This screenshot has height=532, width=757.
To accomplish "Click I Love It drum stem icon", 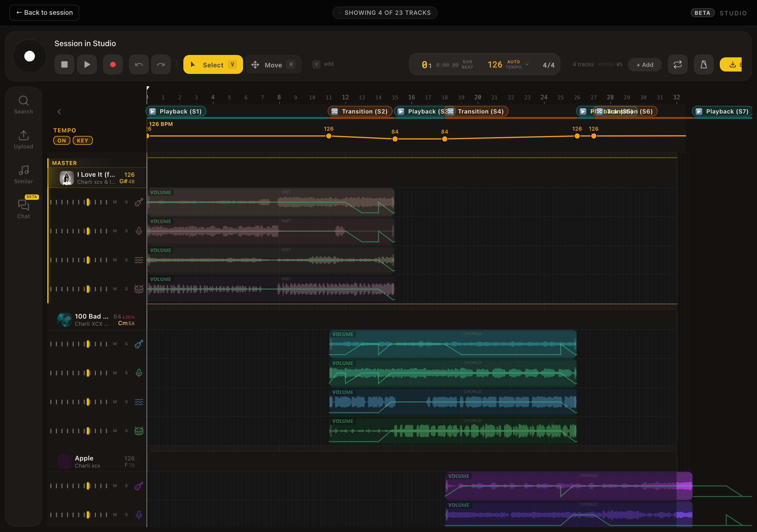I will click(139, 289).
